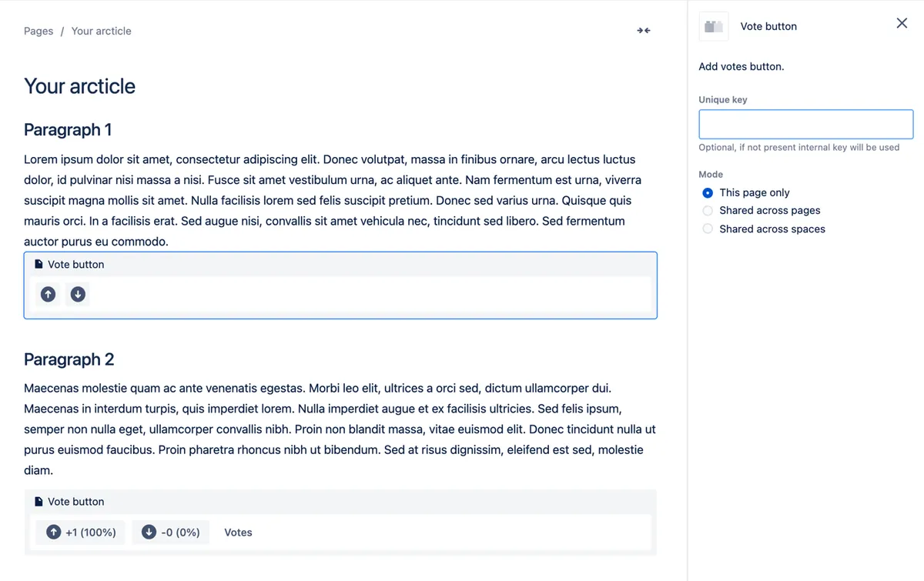Select the This page only mode
The width and height of the screenshot is (924, 581).
[708, 192]
